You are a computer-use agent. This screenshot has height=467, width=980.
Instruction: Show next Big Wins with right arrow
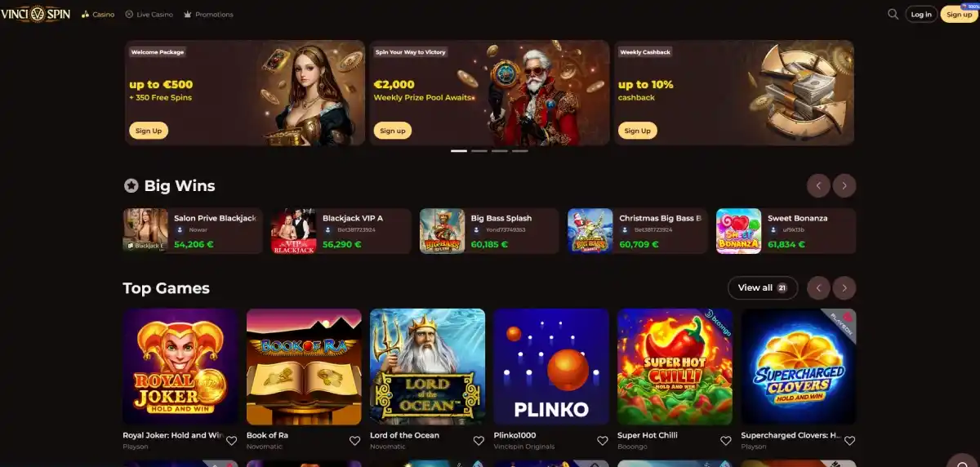pyautogui.click(x=844, y=185)
